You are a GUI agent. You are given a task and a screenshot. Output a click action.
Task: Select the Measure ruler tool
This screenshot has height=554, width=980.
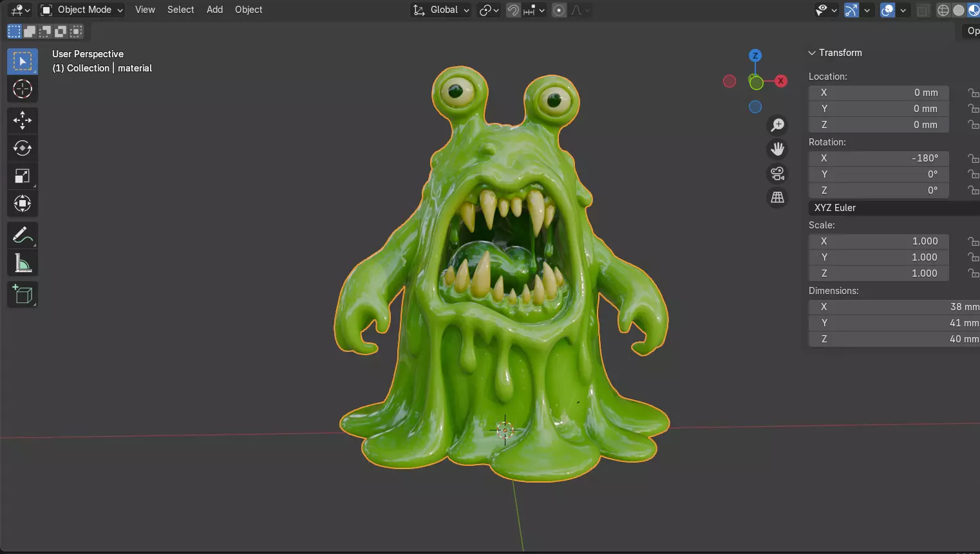click(23, 263)
